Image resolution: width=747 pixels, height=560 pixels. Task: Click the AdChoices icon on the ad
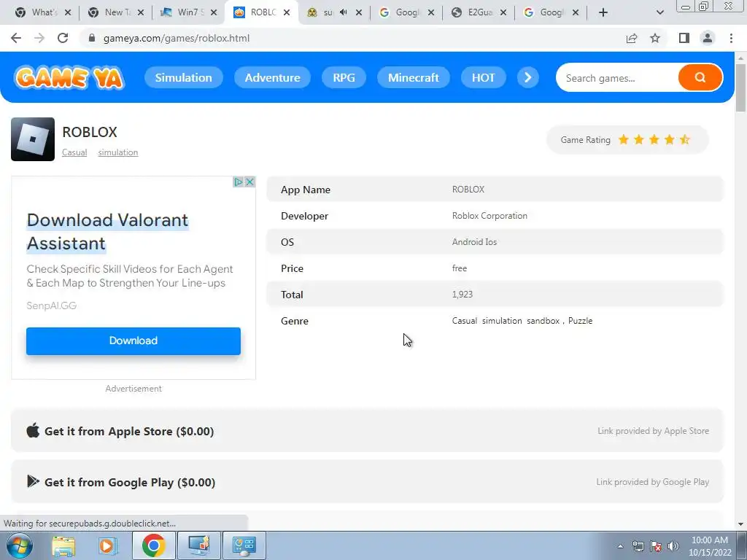click(x=239, y=182)
